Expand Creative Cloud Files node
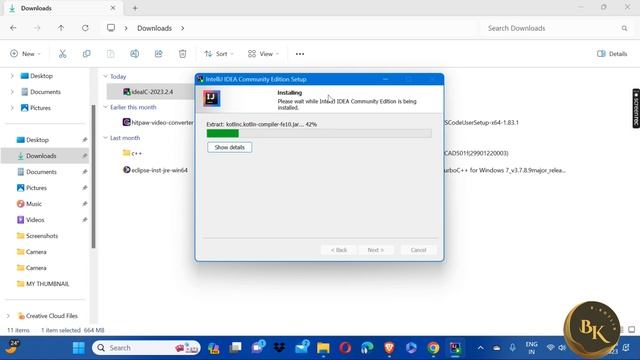Image resolution: width=640 pixels, height=360 pixels. (x=8, y=316)
